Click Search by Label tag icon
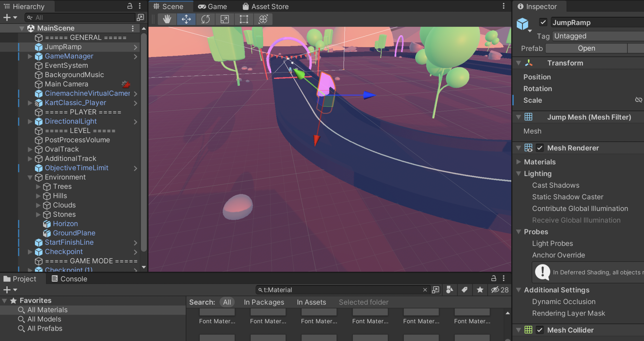Image resolution: width=644 pixels, height=341 pixels. (x=464, y=290)
